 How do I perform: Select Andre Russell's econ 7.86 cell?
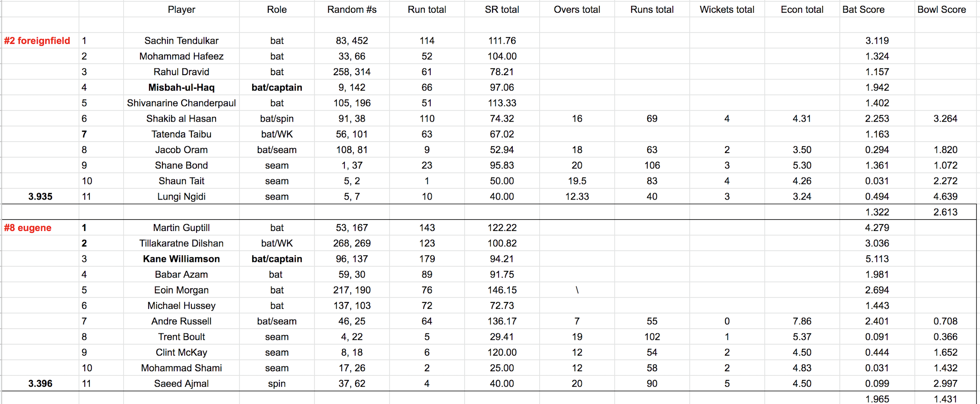coord(802,321)
